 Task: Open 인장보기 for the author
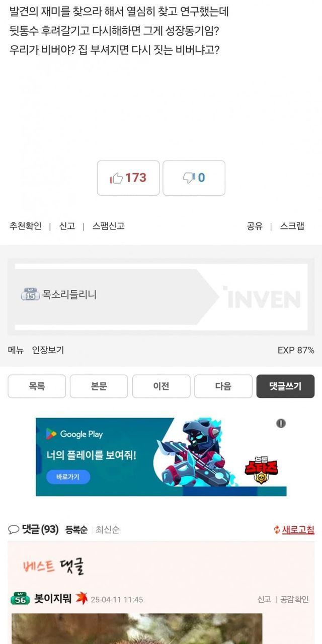(x=48, y=350)
